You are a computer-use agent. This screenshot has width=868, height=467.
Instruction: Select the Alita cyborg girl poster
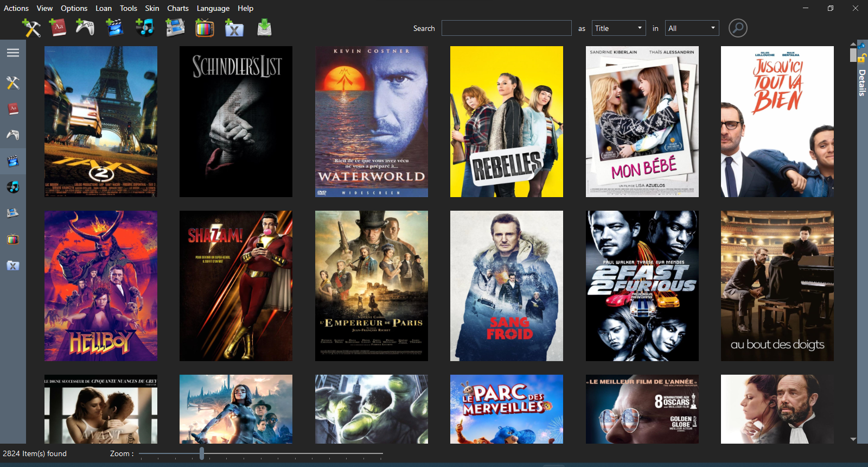point(236,409)
